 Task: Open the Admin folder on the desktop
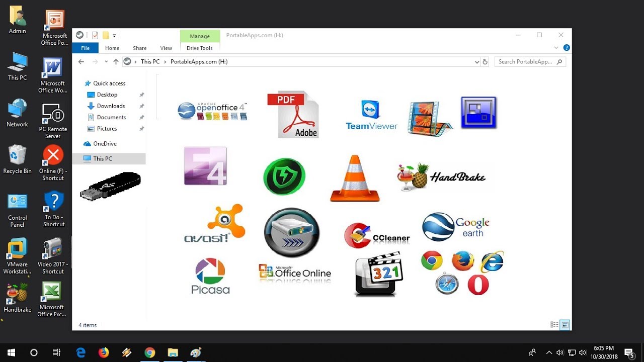tap(17, 20)
